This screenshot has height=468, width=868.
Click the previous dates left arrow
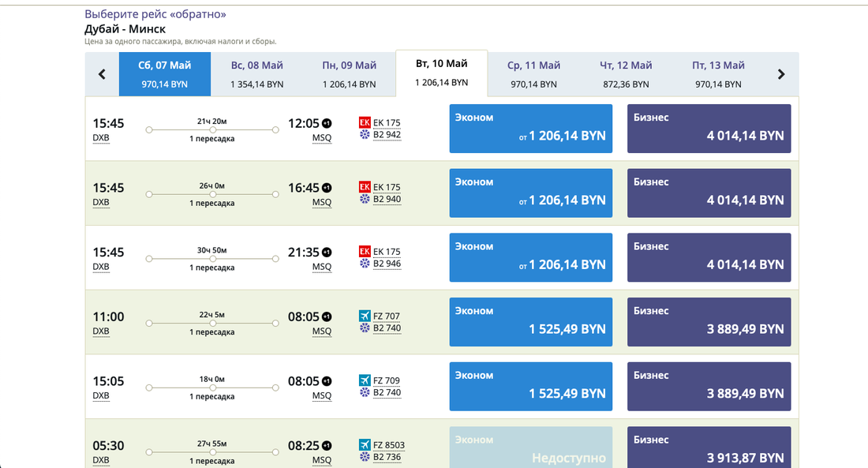102,74
